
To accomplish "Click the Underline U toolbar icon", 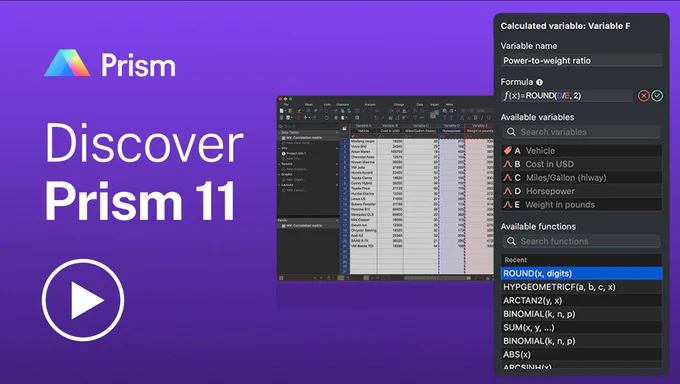I will (489, 118).
